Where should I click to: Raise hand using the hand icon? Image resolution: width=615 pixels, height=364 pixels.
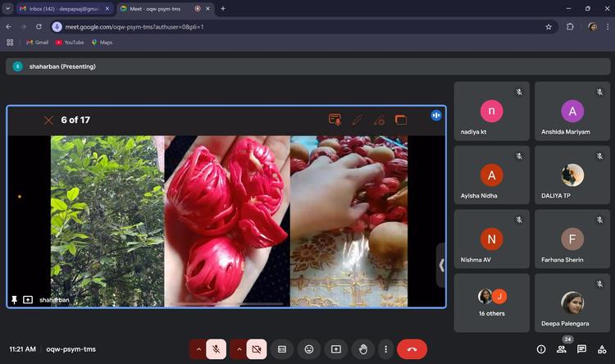pos(362,349)
